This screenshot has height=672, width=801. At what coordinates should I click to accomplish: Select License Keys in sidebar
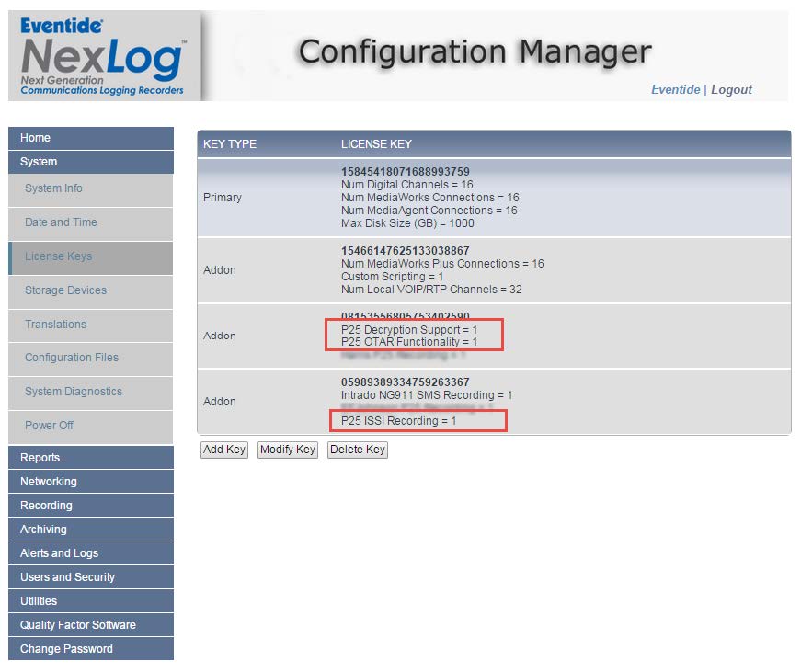pyautogui.click(x=90, y=256)
